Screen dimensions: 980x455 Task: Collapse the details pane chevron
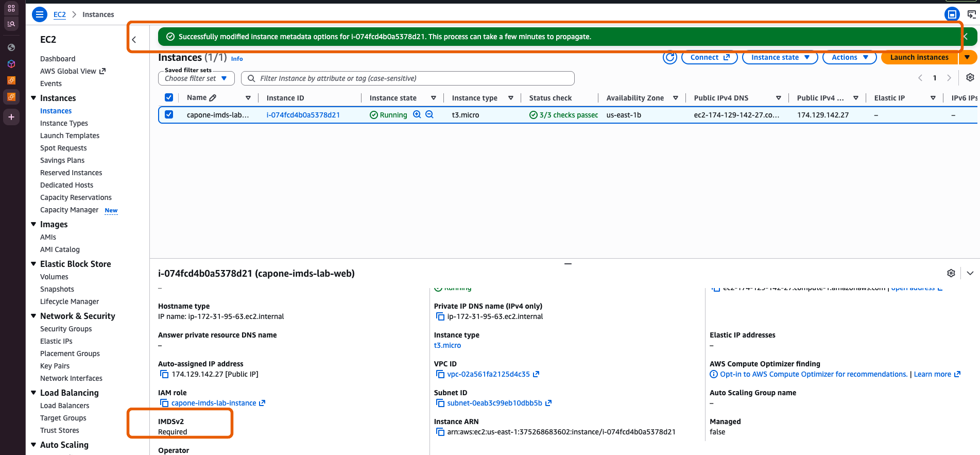tap(970, 273)
